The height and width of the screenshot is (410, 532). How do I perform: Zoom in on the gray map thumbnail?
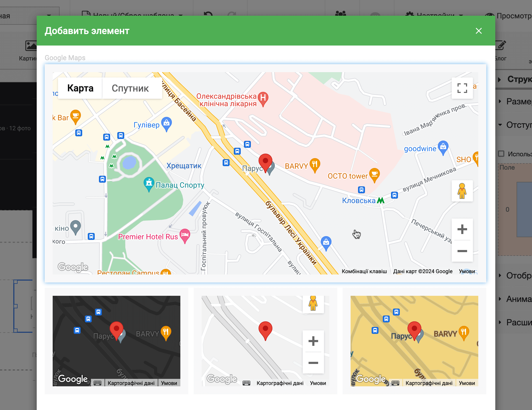(x=313, y=341)
